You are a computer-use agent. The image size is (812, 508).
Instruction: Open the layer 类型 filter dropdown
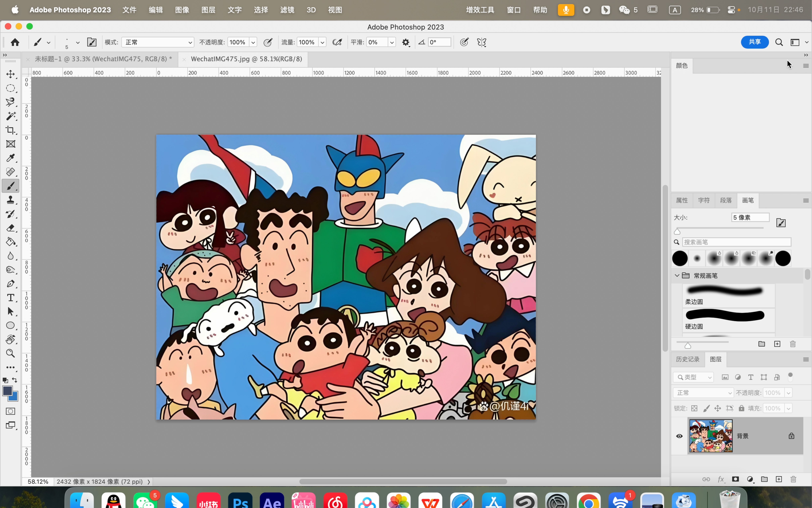[693, 377]
